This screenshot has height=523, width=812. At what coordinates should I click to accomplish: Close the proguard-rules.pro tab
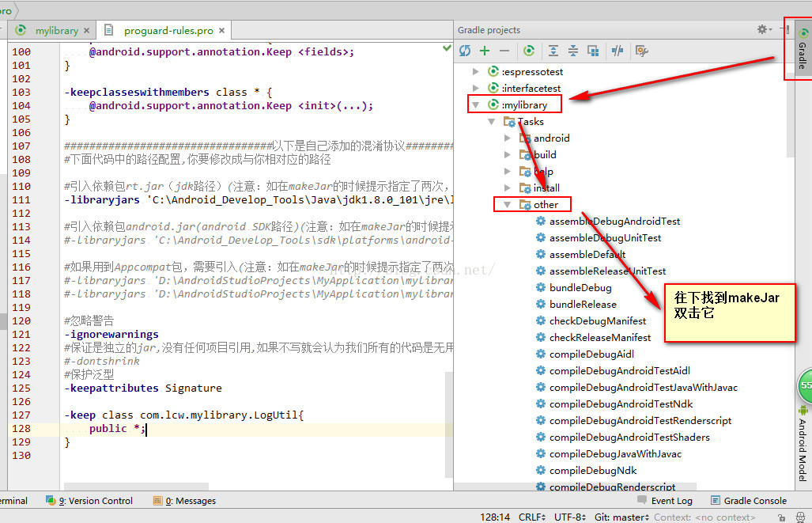(222, 31)
